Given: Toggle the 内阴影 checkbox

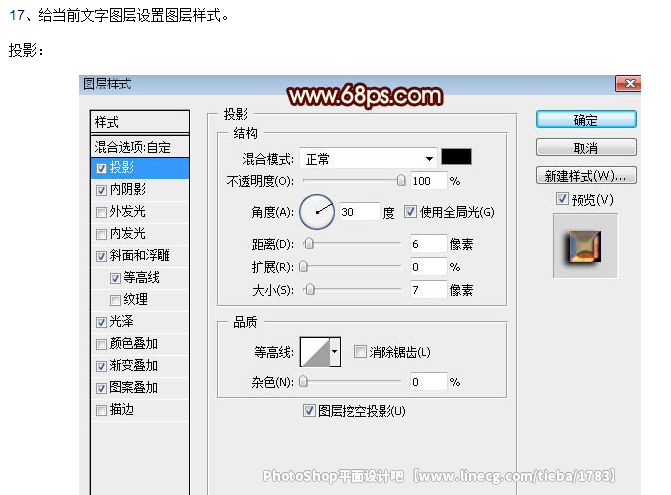Looking at the screenshot, I should 101,190.
